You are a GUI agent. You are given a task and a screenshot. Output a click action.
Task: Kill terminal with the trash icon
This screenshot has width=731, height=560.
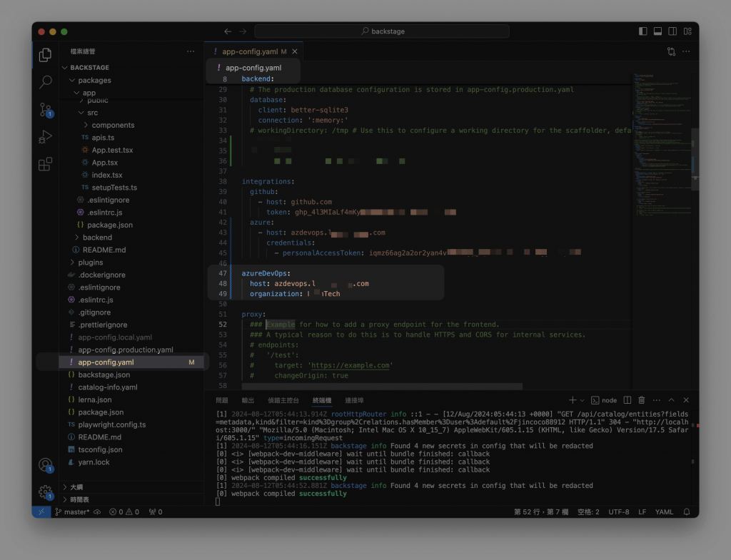click(642, 400)
